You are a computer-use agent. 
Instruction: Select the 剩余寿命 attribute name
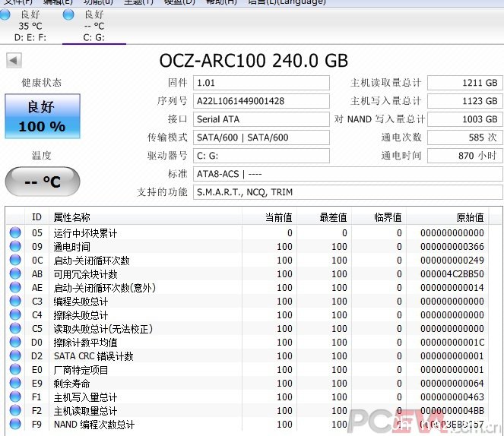71,384
